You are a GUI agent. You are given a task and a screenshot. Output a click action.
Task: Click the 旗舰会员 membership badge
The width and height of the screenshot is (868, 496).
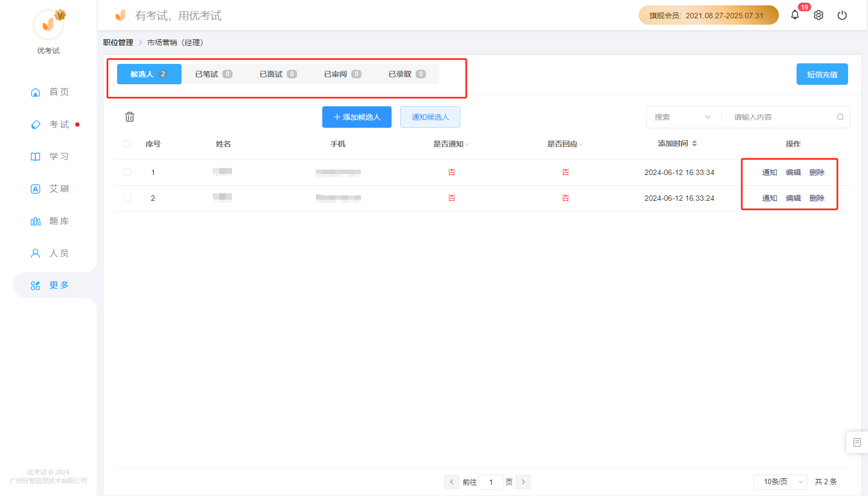click(x=708, y=15)
